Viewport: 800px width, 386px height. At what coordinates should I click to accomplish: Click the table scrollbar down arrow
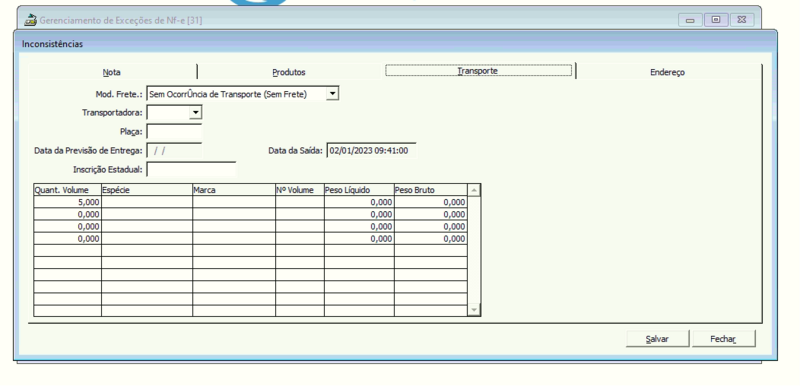474,310
